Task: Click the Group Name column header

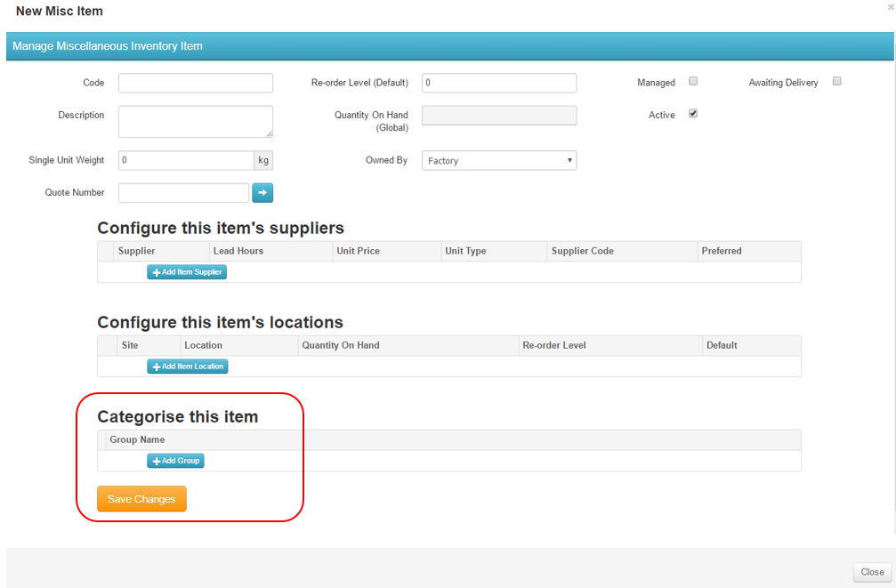Action: [454, 439]
